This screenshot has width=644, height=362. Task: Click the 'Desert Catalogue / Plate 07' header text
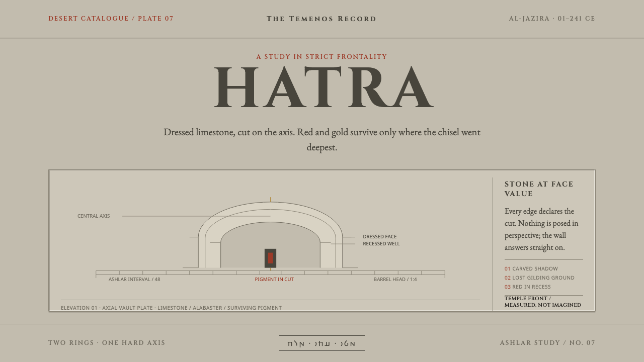(111, 19)
